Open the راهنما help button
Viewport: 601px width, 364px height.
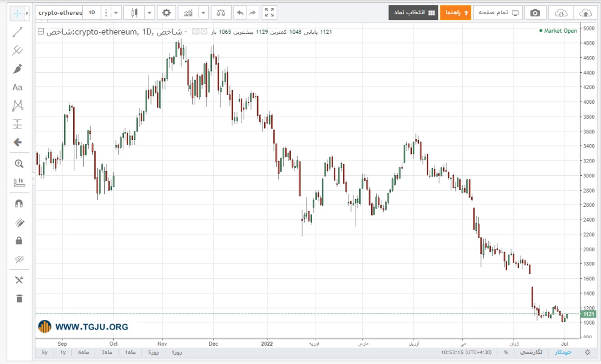coord(455,13)
